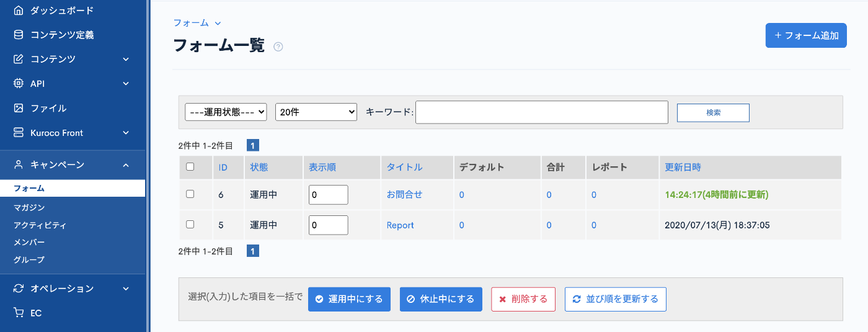Screen dimensions: 868x332
Task: Expand the オペレーション submenu chevron
Action: click(x=126, y=289)
